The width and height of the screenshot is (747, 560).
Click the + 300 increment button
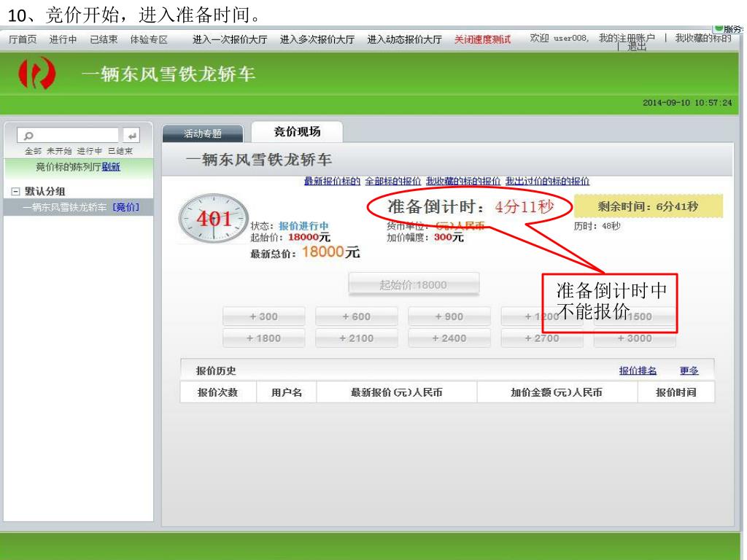263,316
